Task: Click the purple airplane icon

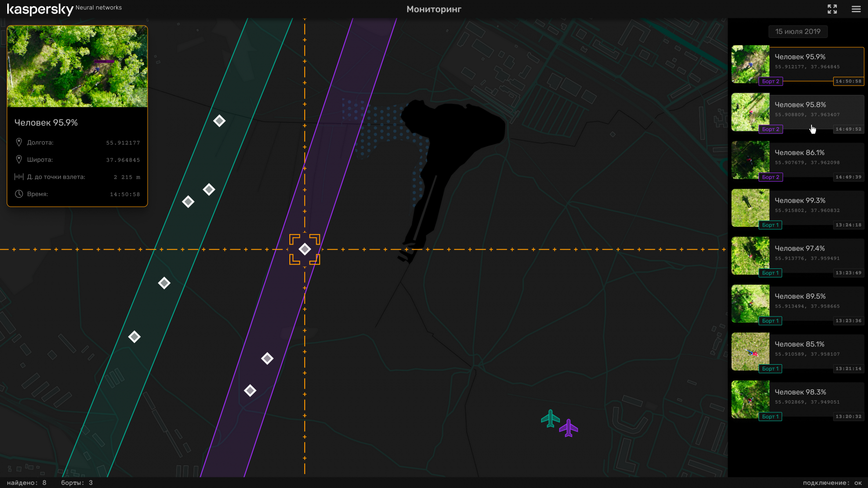Action: [569, 428]
